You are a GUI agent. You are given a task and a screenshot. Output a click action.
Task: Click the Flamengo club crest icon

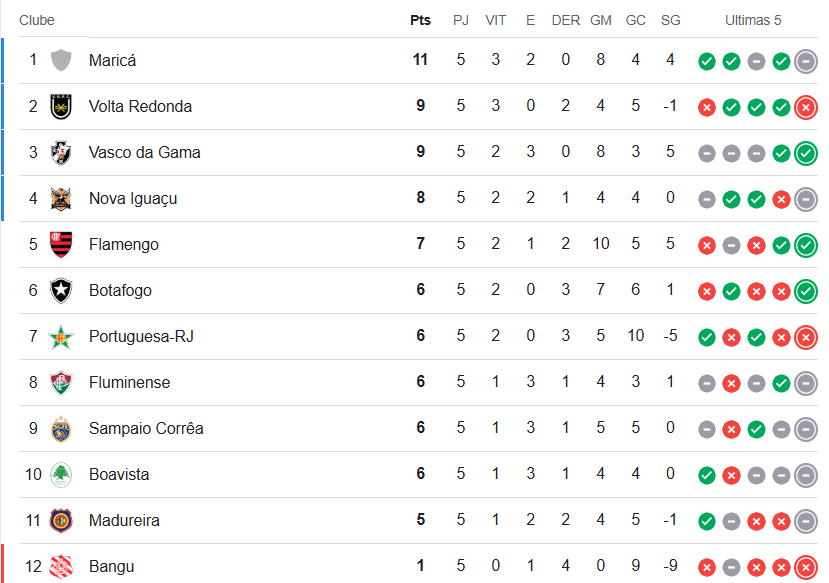click(61, 244)
